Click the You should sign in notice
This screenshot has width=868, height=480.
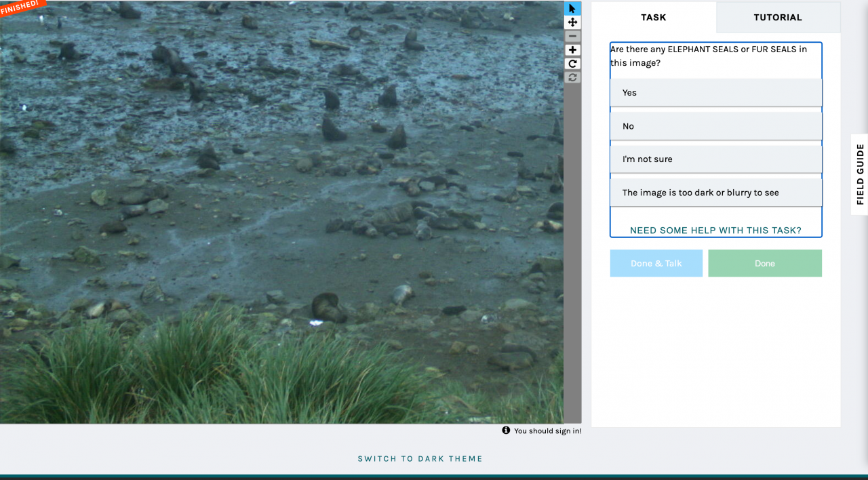(547, 431)
